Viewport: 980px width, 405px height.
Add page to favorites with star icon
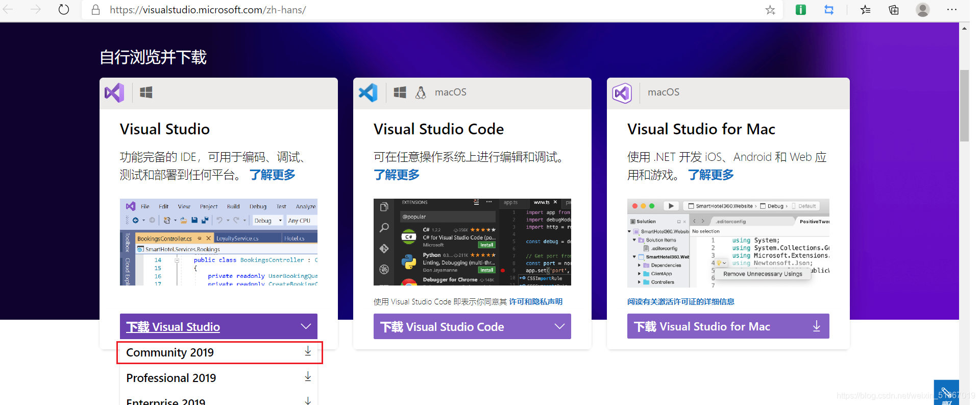point(770,10)
